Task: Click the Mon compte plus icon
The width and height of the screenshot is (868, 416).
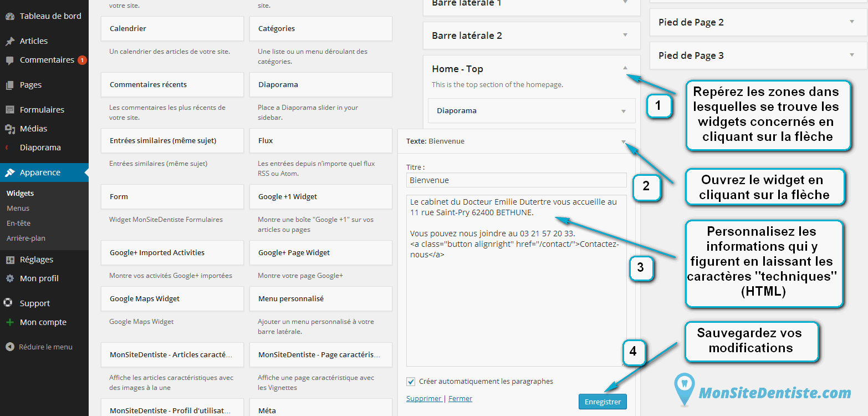Action: click(10, 322)
